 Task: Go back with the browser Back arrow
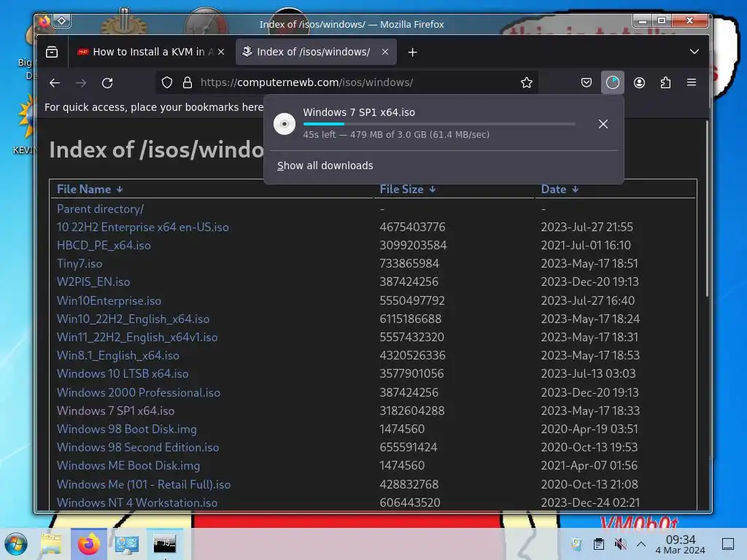(55, 83)
